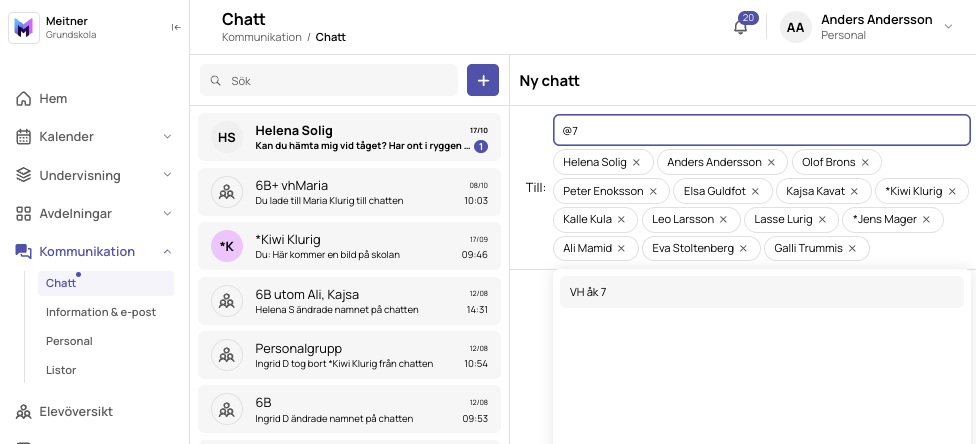The image size is (976, 444).
Task: Select the VH åk 7 suggestion
Action: (762, 292)
